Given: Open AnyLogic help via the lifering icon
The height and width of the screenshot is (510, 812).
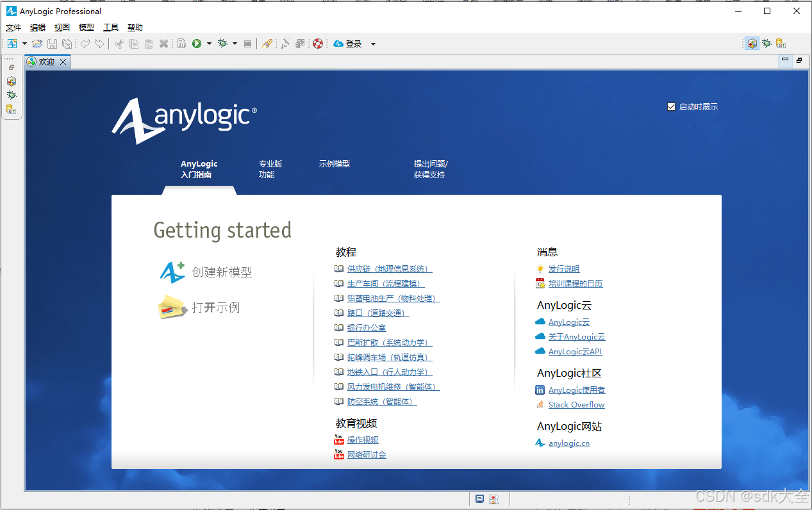Looking at the screenshot, I should pos(317,43).
